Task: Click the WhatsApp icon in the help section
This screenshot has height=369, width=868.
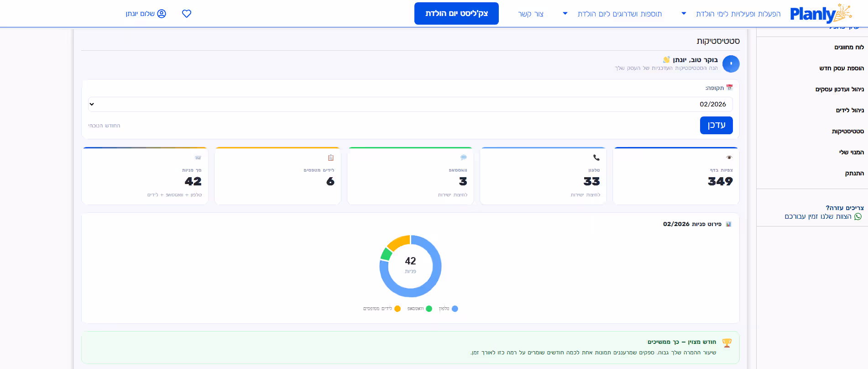Action: (858, 216)
